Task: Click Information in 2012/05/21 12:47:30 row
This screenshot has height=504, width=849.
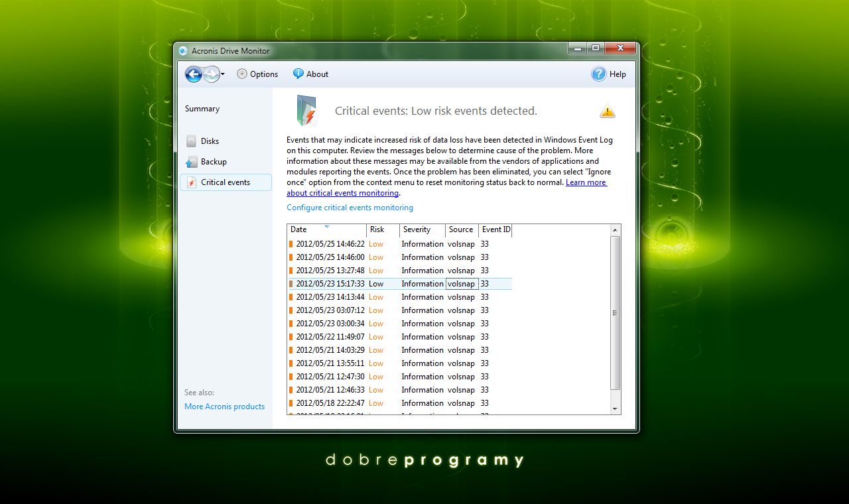Action: [x=423, y=377]
